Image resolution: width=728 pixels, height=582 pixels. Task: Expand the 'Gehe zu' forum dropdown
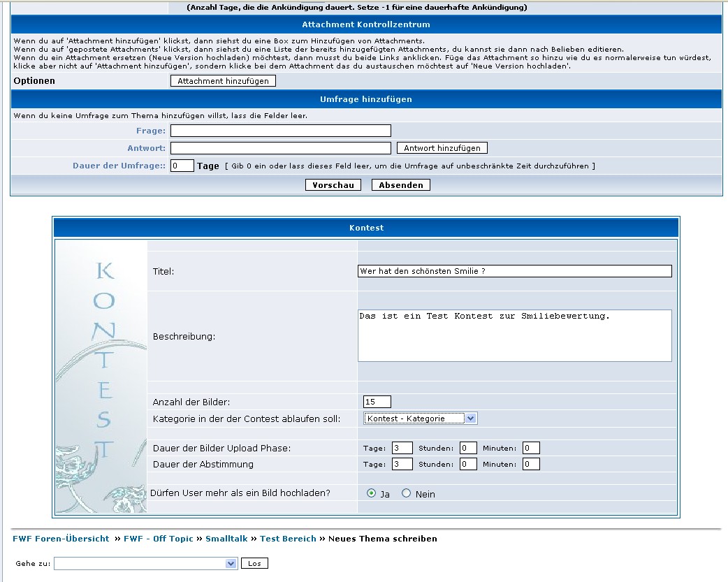point(146,563)
